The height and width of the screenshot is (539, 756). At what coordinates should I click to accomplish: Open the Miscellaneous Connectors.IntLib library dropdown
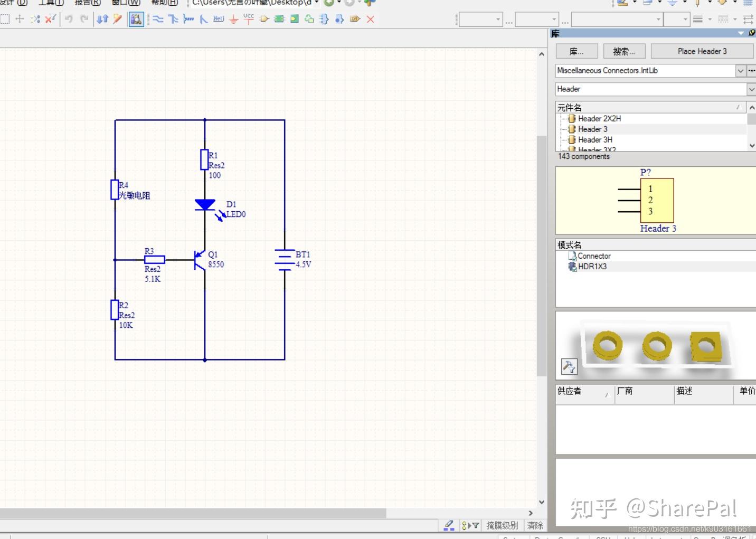741,70
